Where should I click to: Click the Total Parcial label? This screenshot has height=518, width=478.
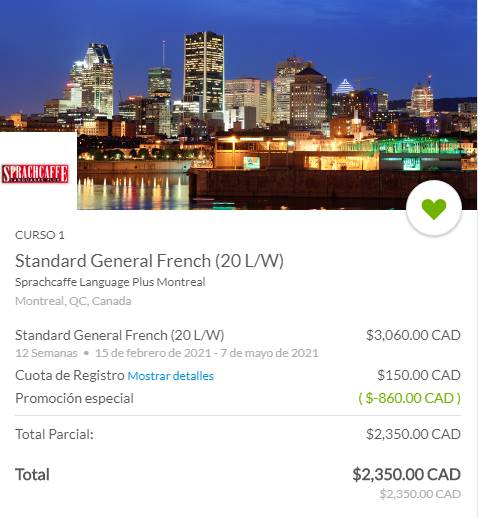tap(54, 434)
